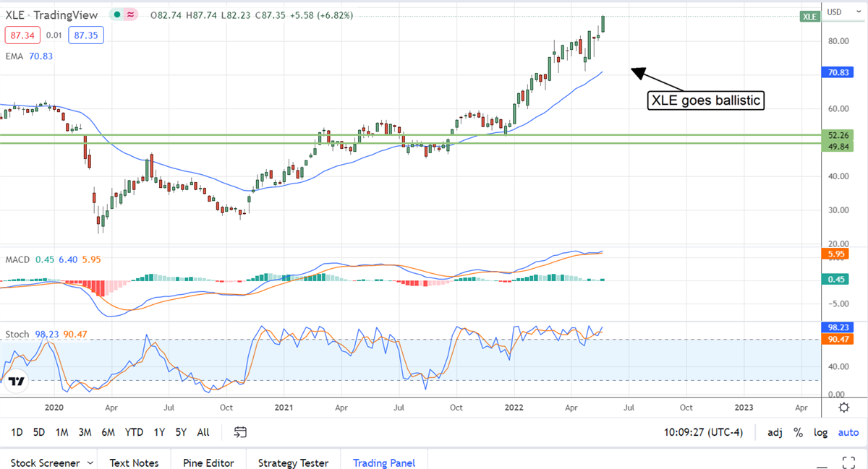Image resolution: width=868 pixels, height=469 pixels.
Task: Open chart settings gear icon
Action: (x=843, y=408)
